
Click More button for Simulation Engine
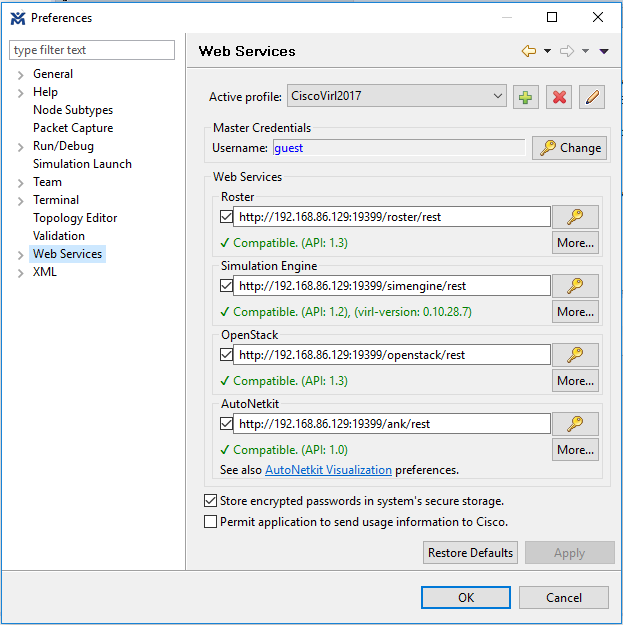click(575, 312)
